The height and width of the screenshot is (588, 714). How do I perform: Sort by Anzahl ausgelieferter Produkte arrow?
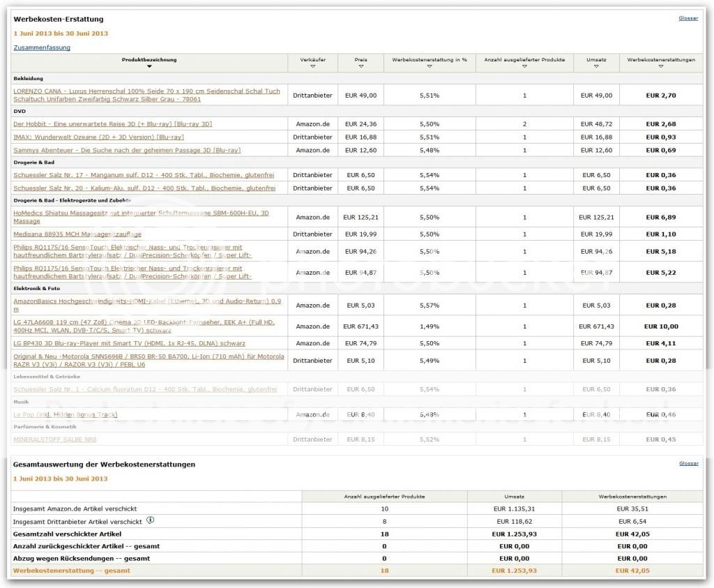pos(524,66)
